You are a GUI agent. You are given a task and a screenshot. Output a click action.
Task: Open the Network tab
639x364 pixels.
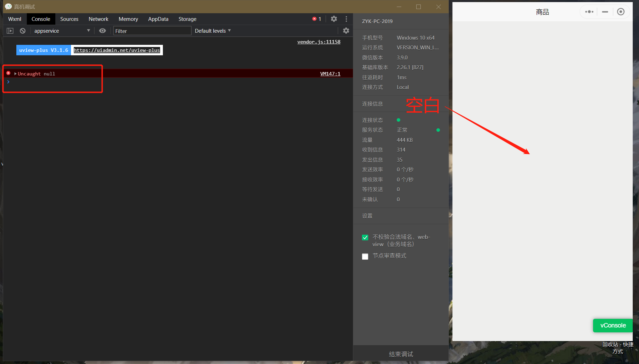pyautogui.click(x=98, y=19)
